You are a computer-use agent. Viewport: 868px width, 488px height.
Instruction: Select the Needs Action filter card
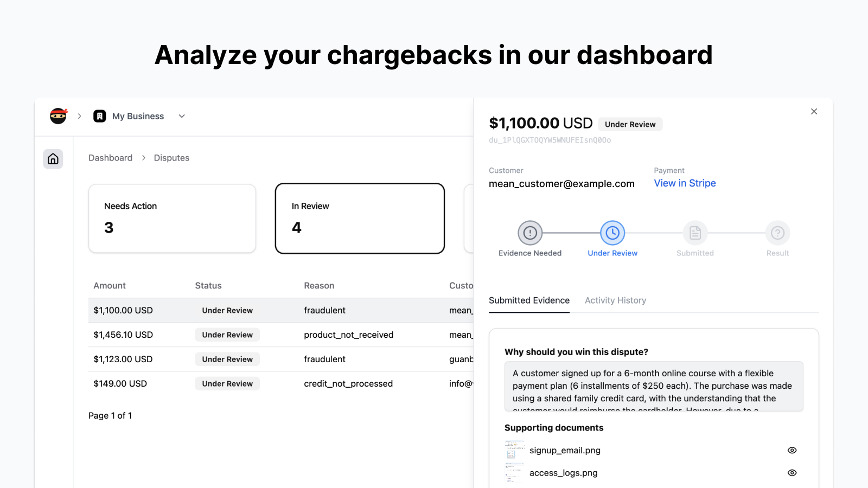(x=172, y=219)
